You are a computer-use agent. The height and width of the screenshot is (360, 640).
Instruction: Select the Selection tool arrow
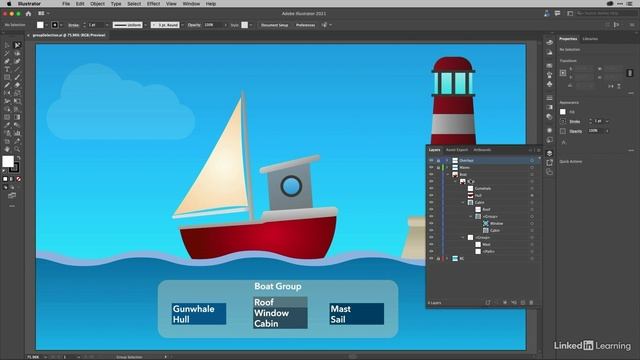[7, 45]
